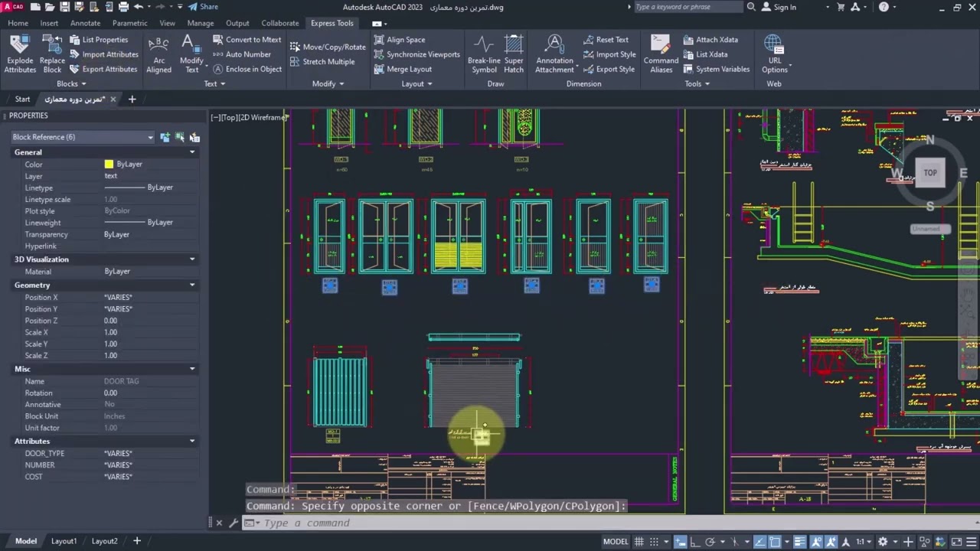Image resolution: width=980 pixels, height=551 pixels.
Task: Click the yellow ByLayer color swatch
Action: tap(109, 165)
